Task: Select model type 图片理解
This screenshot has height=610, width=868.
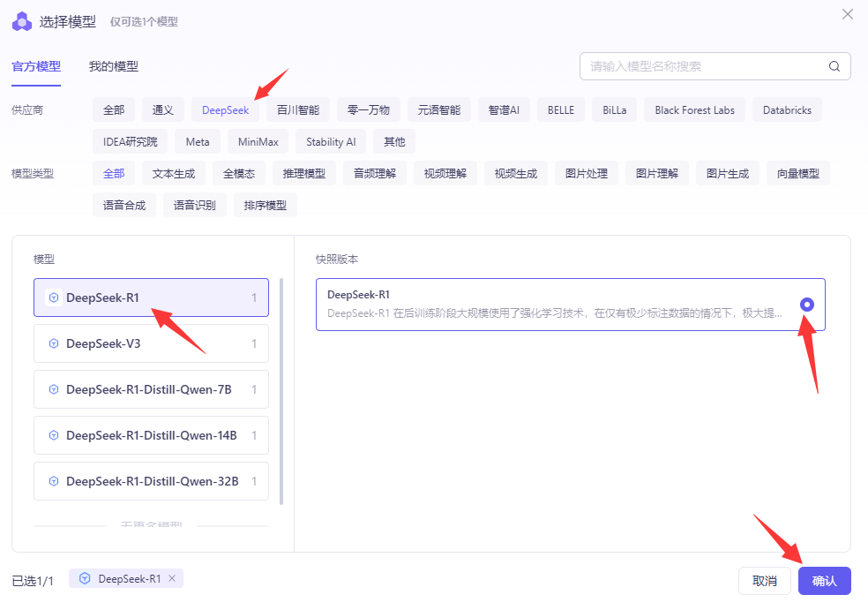Action: click(x=657, y=173)
